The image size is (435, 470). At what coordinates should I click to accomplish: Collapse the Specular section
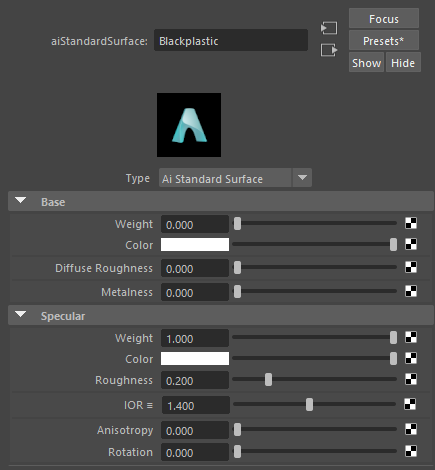click(21, 315)
